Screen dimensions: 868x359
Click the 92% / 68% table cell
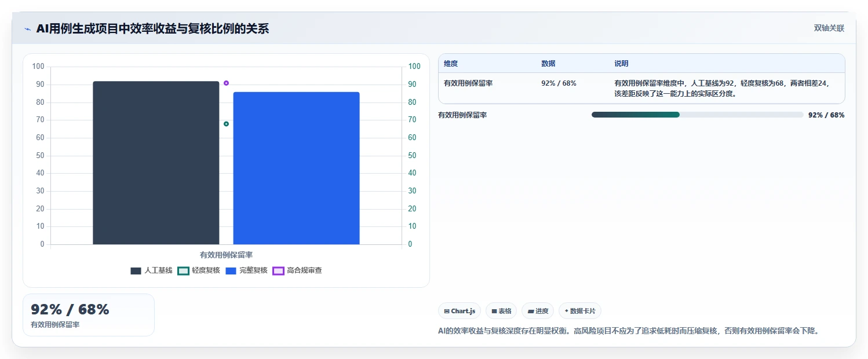[x=559, y=83]
